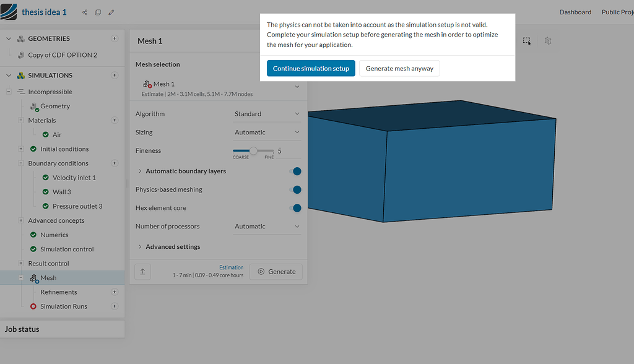Open Public Projects
Viewport: 634px width, 364px height.
click(619, 11)
